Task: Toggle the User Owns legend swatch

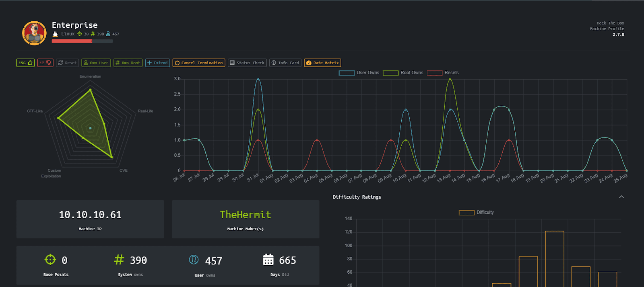Action: (347, 73)
